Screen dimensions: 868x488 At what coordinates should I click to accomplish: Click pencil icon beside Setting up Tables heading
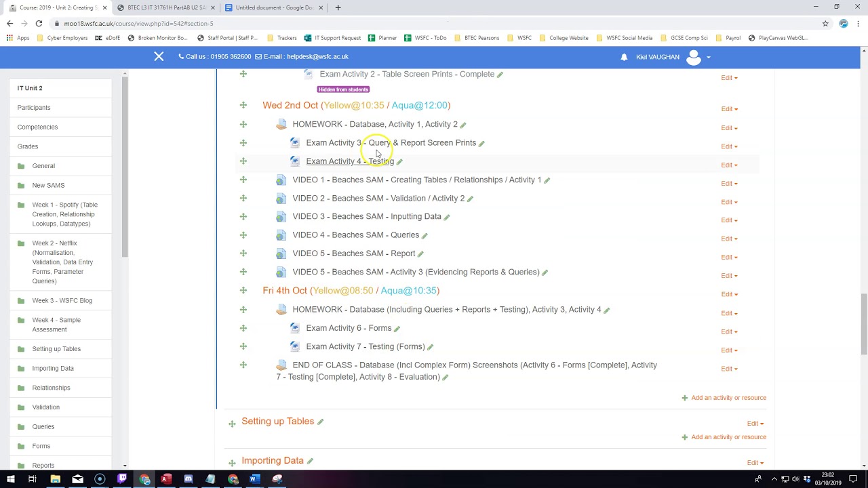[x=320, y=422]
